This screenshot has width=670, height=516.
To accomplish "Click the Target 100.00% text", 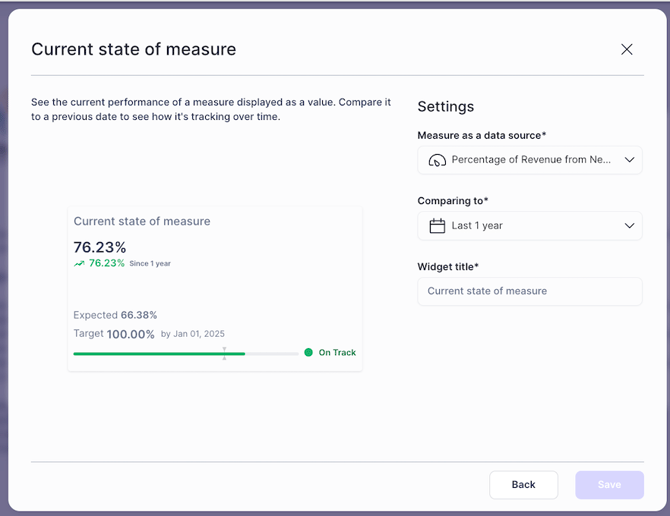I will [x=114, y=334].
